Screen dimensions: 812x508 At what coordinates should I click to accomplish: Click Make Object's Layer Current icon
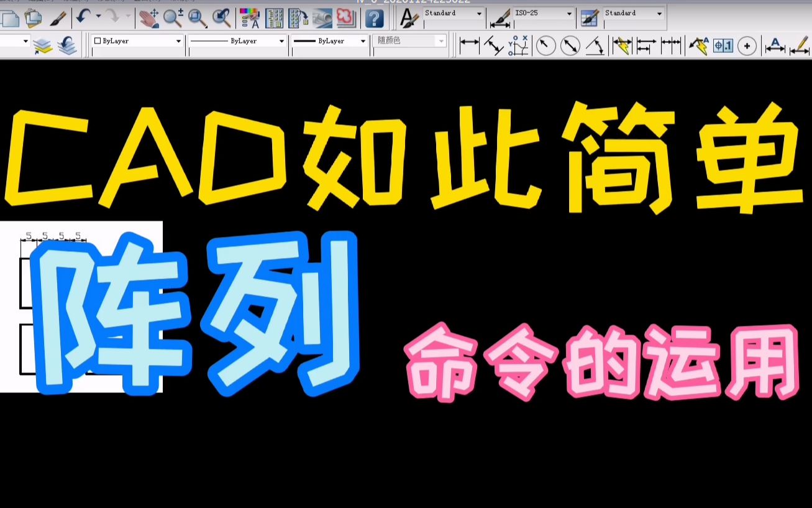coord(43,45)
